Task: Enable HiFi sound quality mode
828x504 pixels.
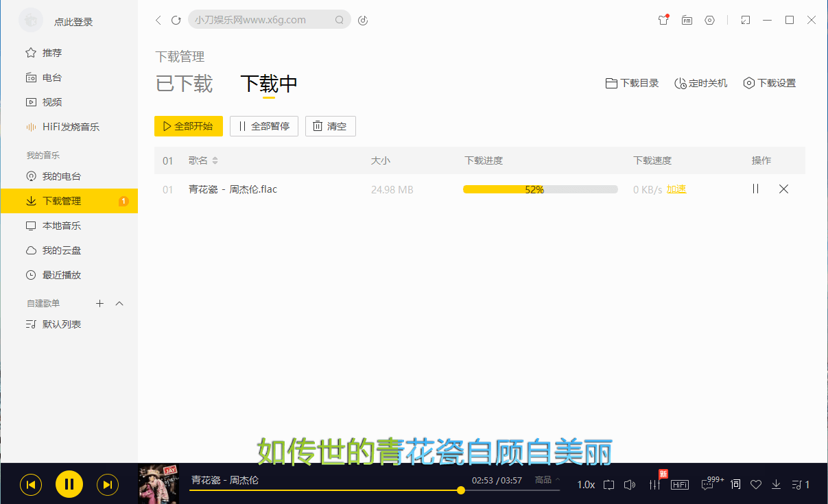Action: click(x=679, y=484)
